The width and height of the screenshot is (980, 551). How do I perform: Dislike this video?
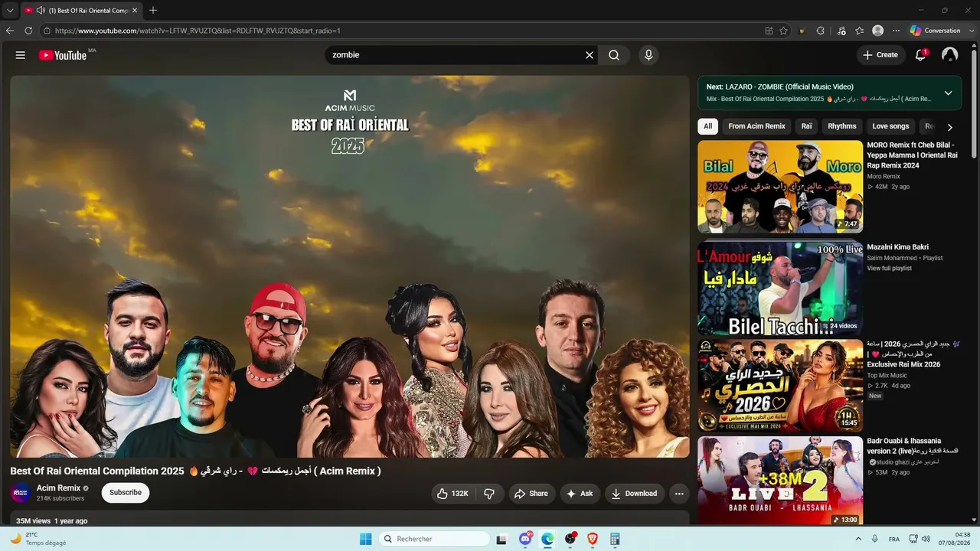click(490, 494)
